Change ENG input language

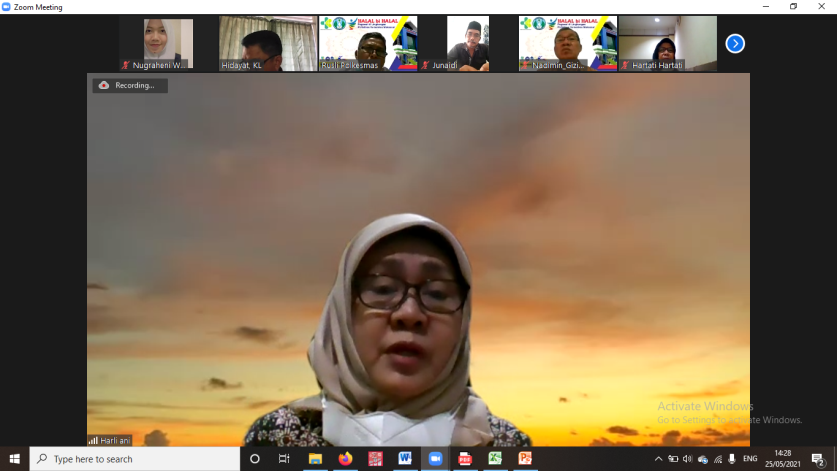point(750,459)
